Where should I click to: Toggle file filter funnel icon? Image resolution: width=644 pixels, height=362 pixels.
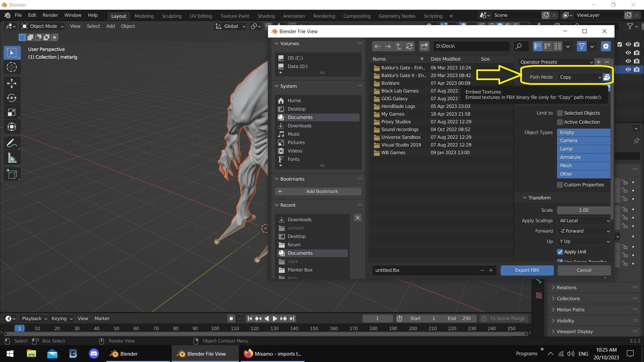(582, 46)
